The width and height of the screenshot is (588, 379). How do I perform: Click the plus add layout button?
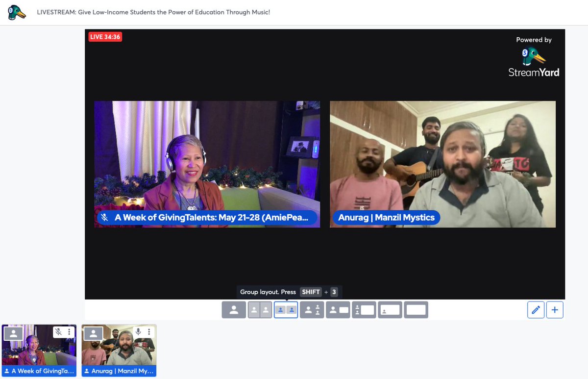coord(555,310)
